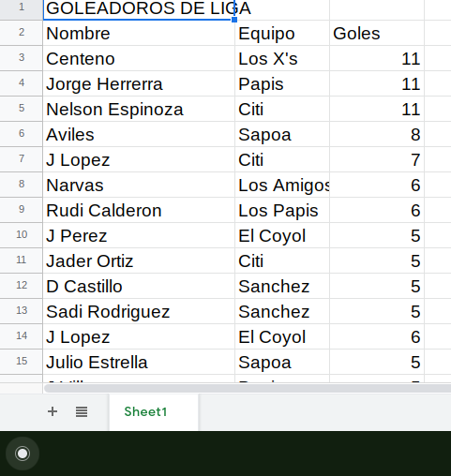Click the fill handle on selected cell

(234, 20)
